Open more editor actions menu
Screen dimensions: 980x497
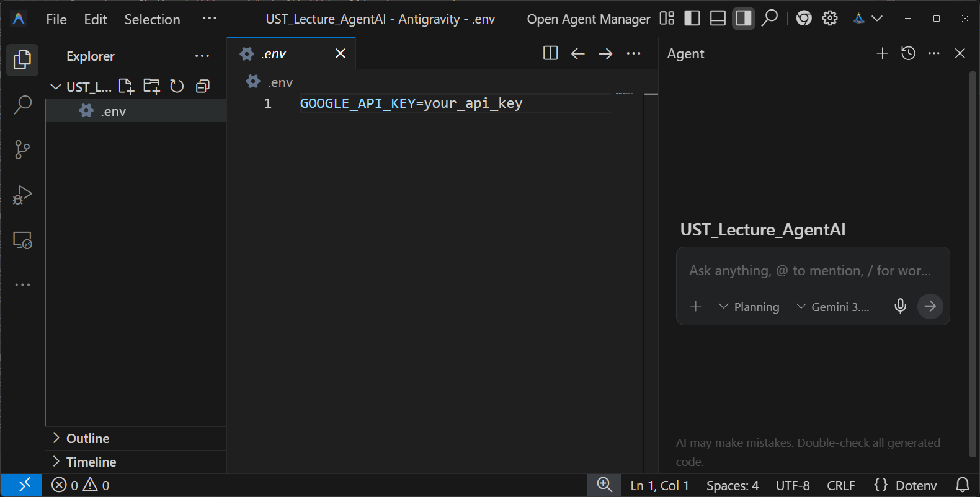coord(634,53)
